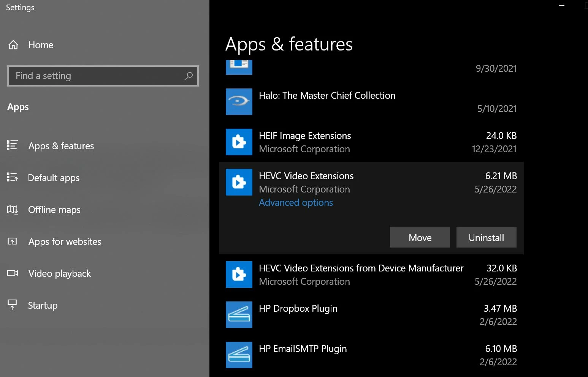588x377 pixels.
Task: Open Advanced options for HEVC Video Extensions
Action: tap(296, 203)
